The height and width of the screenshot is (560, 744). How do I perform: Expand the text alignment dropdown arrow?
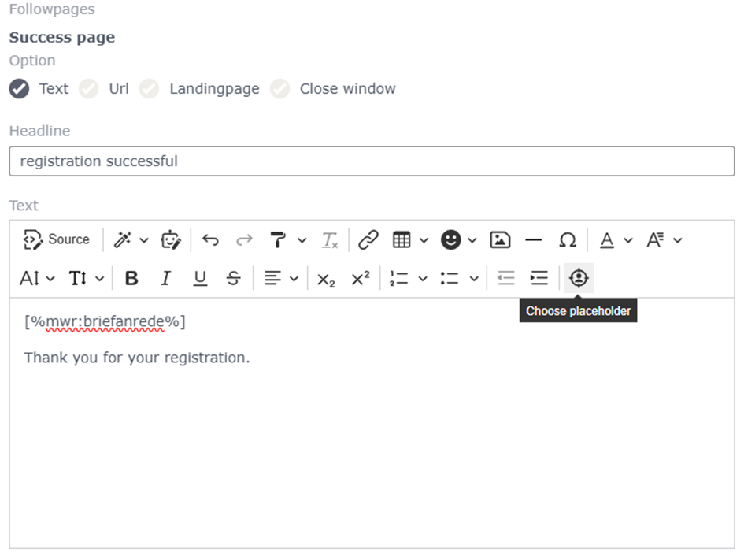[294, 279]
